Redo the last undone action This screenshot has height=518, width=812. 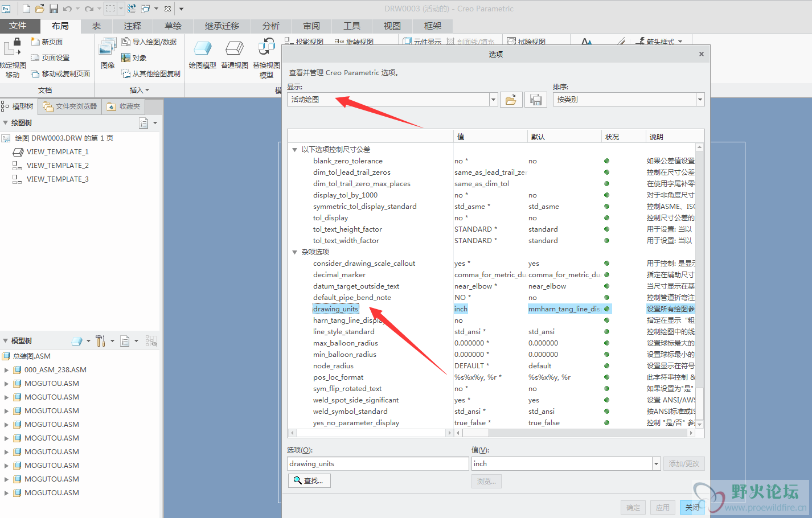pyautogui.click(x=89, y=9)
